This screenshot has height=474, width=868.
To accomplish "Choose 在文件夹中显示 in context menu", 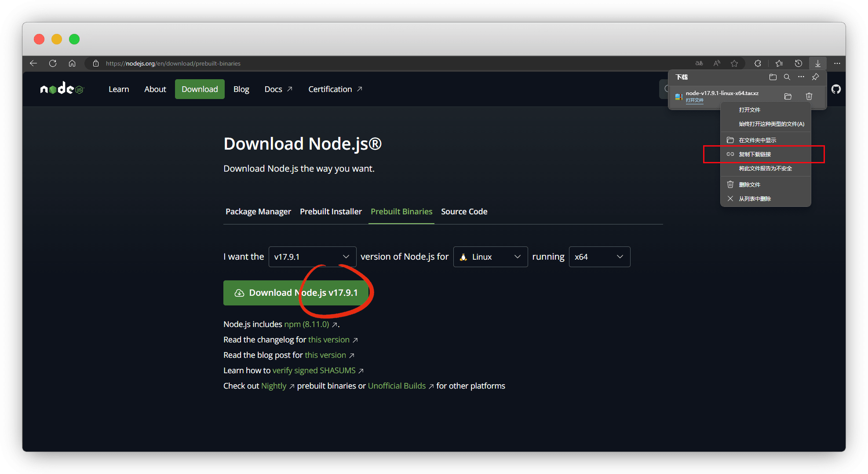I will click(x=766, y=140).
